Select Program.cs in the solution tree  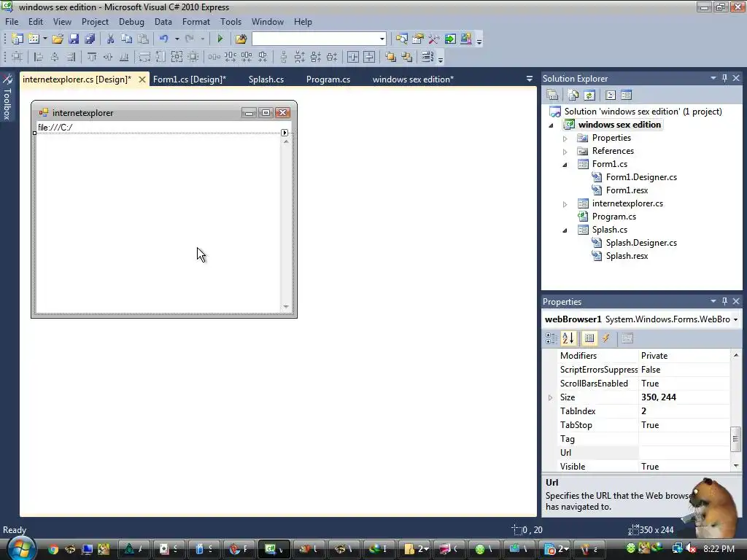614,217
